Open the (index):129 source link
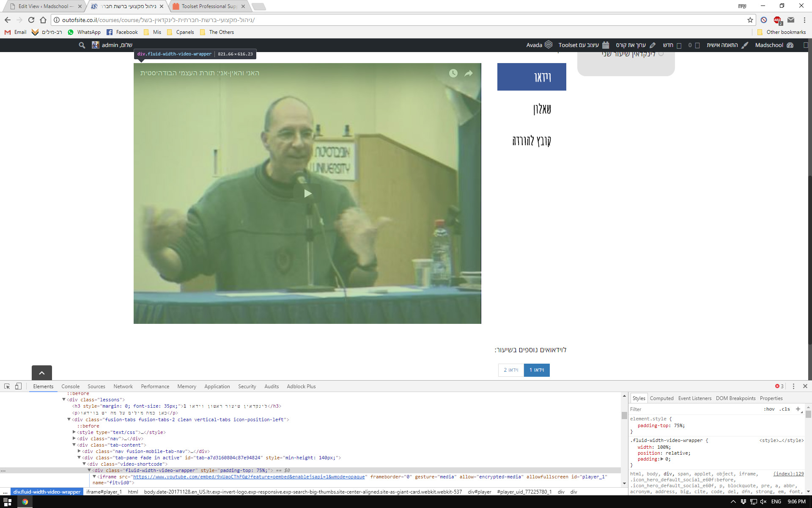812x508 pixels. click(x=788, y=474)
